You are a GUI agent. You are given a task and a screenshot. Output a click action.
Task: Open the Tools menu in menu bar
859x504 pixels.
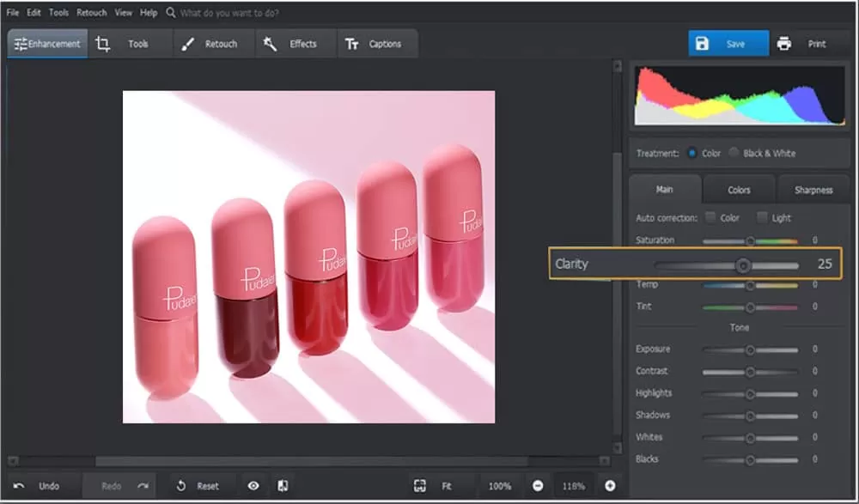pos(58,13)
